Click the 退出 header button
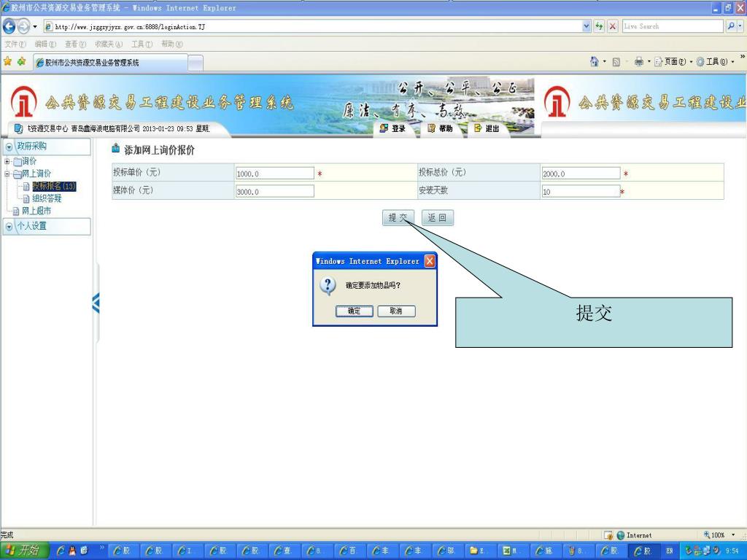 [x=487, y=128]
